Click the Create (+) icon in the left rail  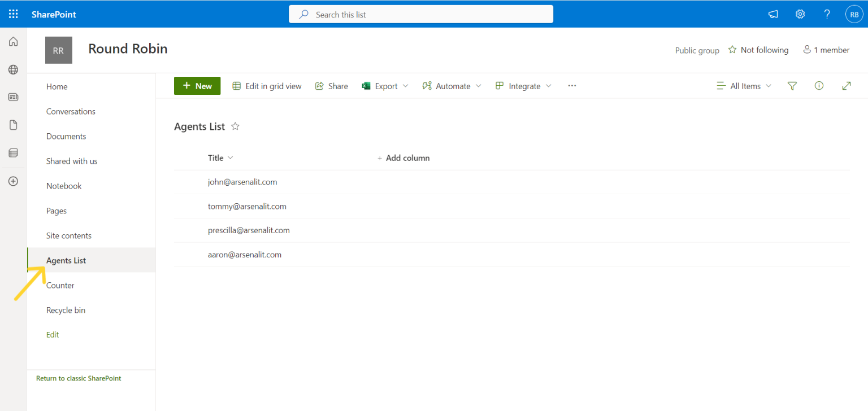coord(12,181)
